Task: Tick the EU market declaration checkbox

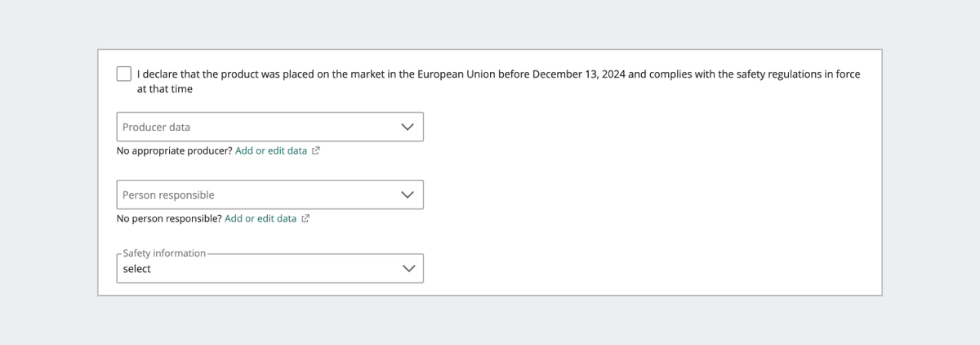Action: [x=124, y=74]
